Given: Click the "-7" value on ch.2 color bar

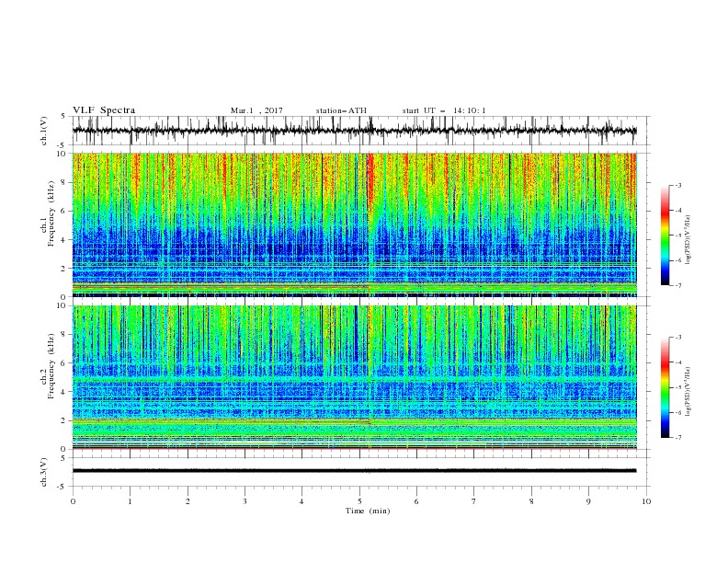Looking at the screenshot, I should point(678,438).
